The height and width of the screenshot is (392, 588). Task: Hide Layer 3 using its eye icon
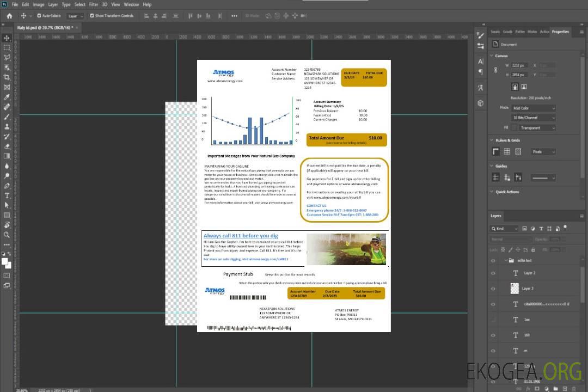[x=493, y=289]
